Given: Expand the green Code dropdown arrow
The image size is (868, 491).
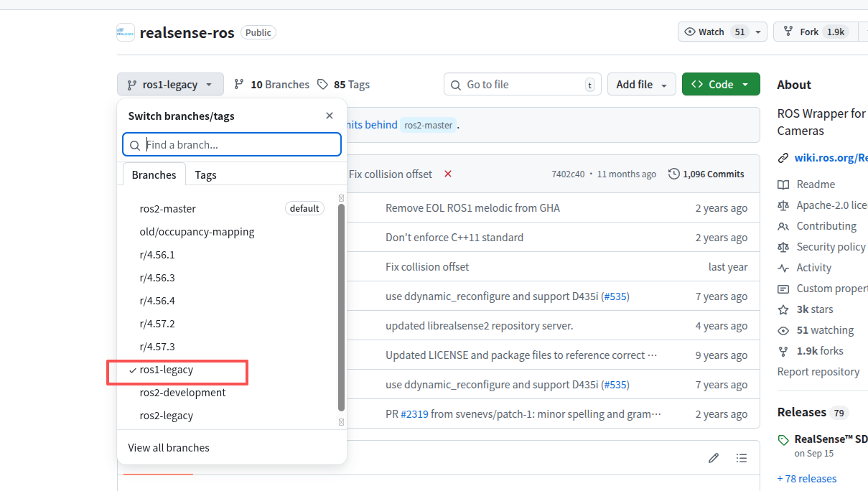Looking at the screenshot, I should pyautogui.click(x=746, y=85).
